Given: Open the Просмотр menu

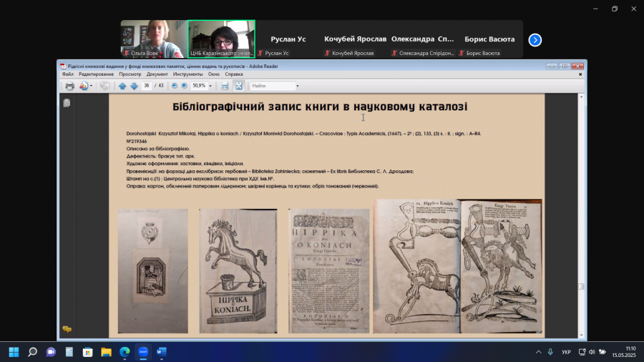Looking at the screenshot, I should click(130, 74).
